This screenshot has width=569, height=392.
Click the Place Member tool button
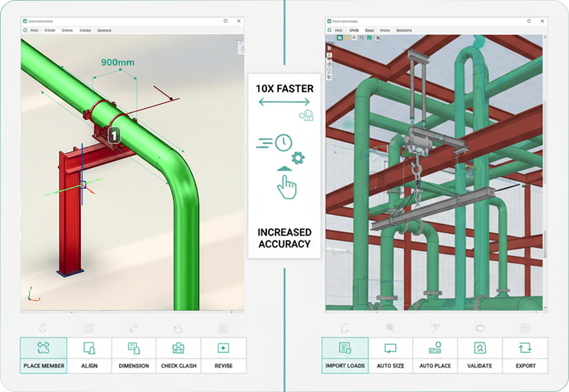click(x=43, y=355)
